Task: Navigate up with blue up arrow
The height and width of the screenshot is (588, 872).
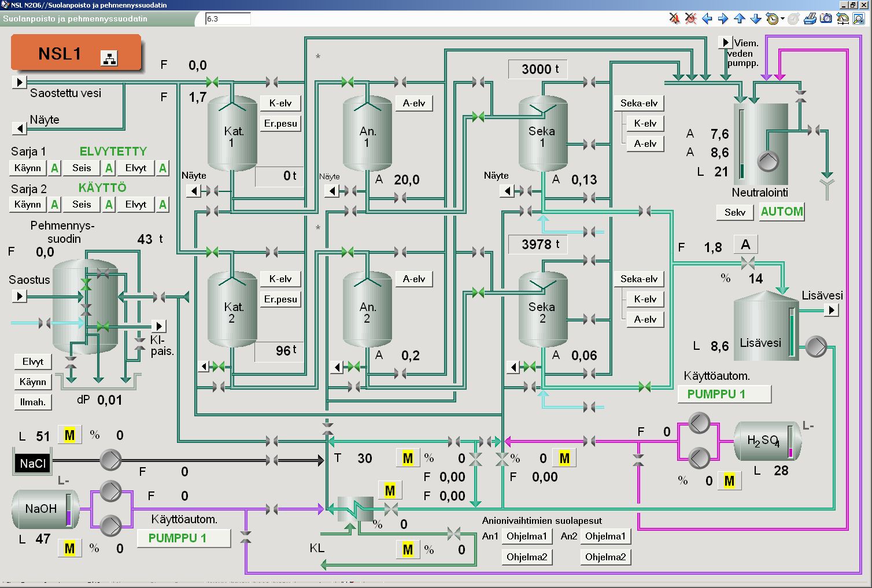Action: tap(739, 19)
